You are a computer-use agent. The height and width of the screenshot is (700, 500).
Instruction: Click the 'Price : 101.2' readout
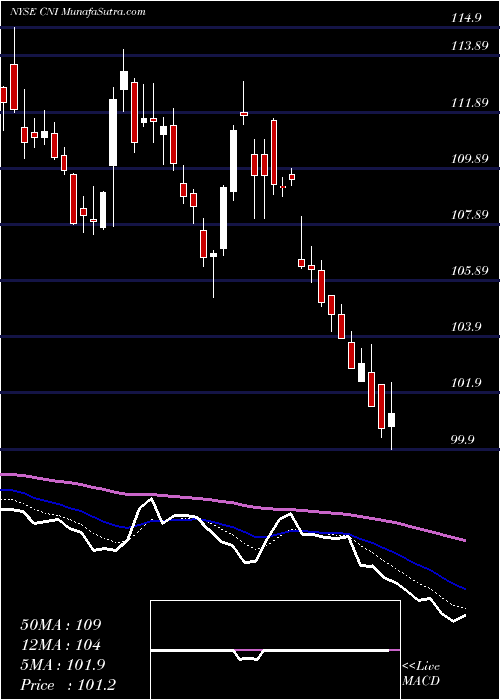pyautogui.click(x=68, y=685)
